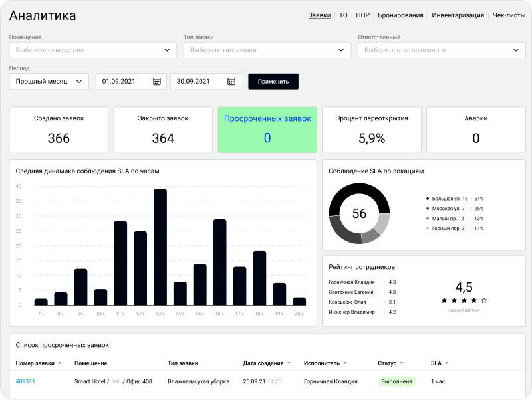The height and width of the screenshot is (400, 532).
Task: Switch to the ТО tab
Action: (343, 15)
